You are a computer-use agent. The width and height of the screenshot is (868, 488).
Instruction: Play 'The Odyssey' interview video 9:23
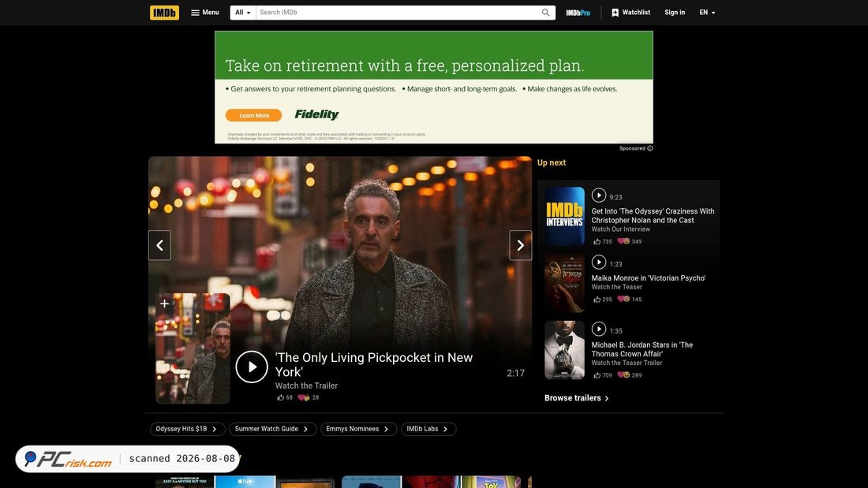598,196
